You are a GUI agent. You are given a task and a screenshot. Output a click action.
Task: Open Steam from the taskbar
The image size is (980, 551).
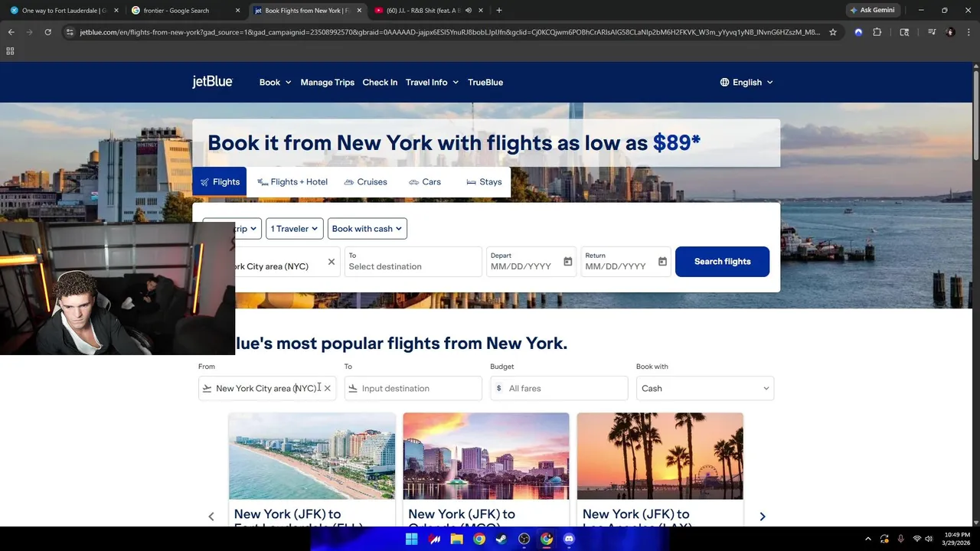(x=501, y=539)
